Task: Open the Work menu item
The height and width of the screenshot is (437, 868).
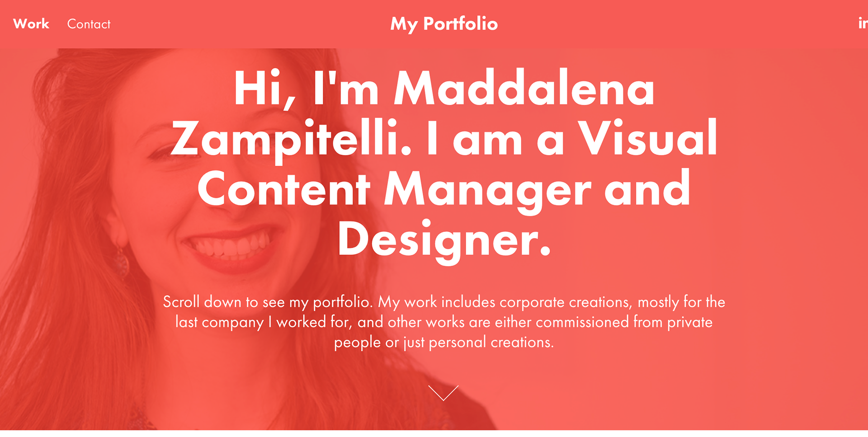Action: coord(31,23)
